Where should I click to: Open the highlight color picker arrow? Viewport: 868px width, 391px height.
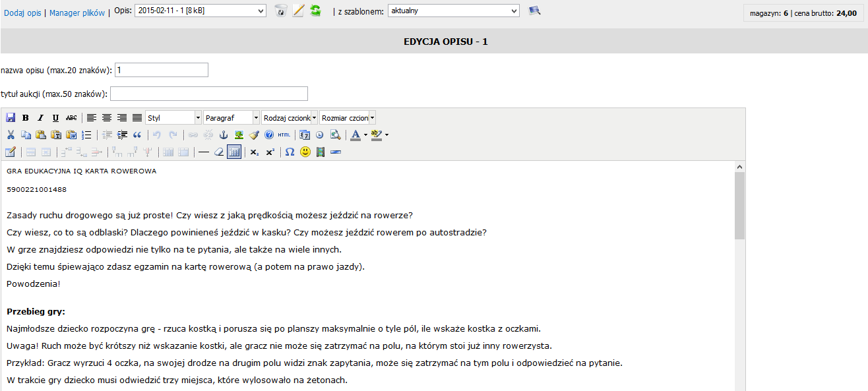click(x=387, y=135)
